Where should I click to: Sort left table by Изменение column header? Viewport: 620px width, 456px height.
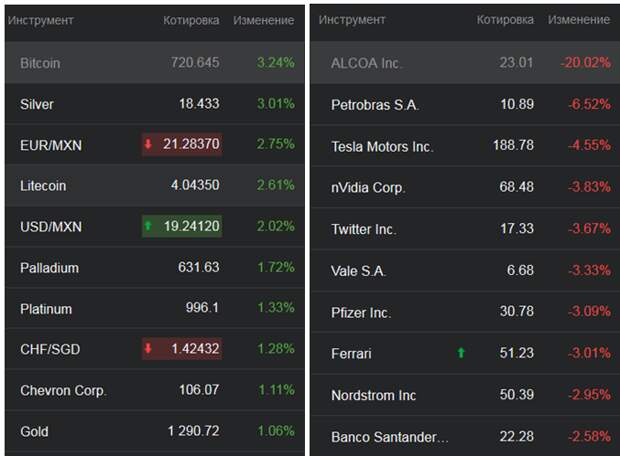[x=263, y=20]
